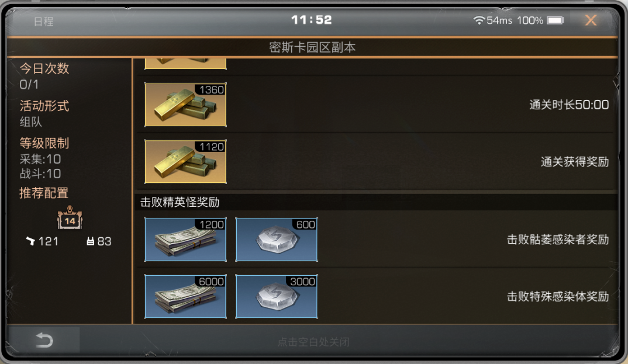Click the 密斯卡园区副本 title bar
The width and height of the screenshot is (628, 364).
tap(312, 47)
